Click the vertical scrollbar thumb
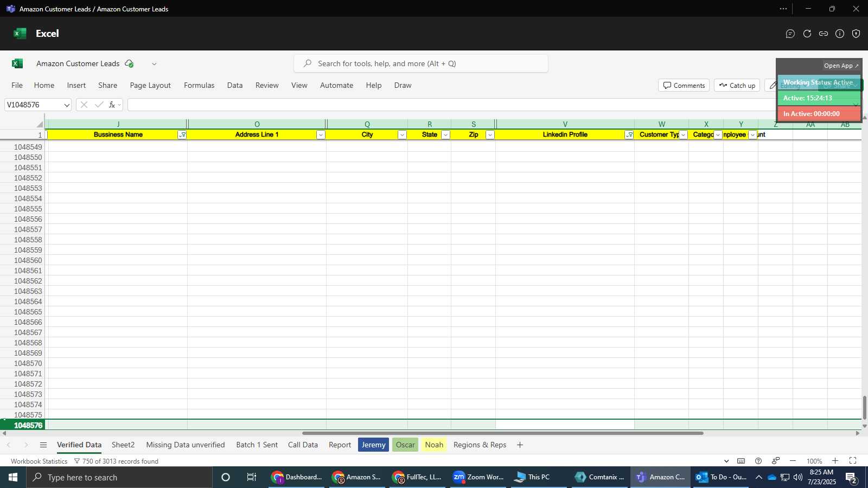Viewport: 868px width, 488px height. [865, 408]
